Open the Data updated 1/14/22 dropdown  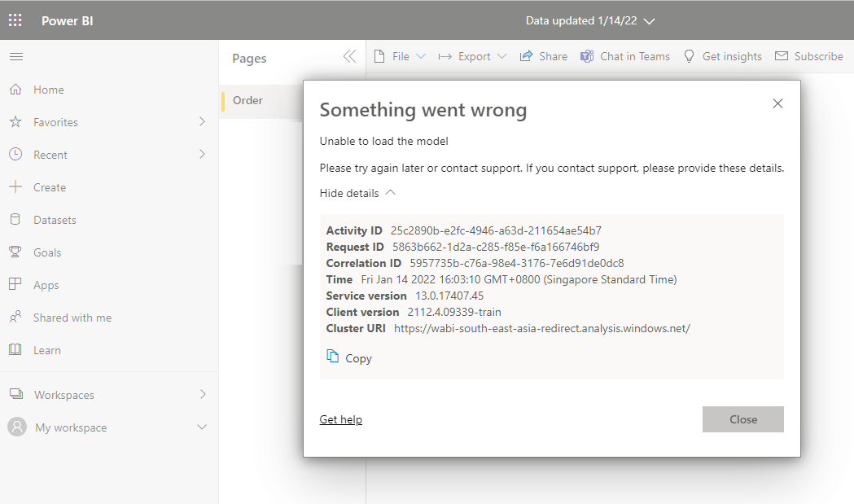590,20
